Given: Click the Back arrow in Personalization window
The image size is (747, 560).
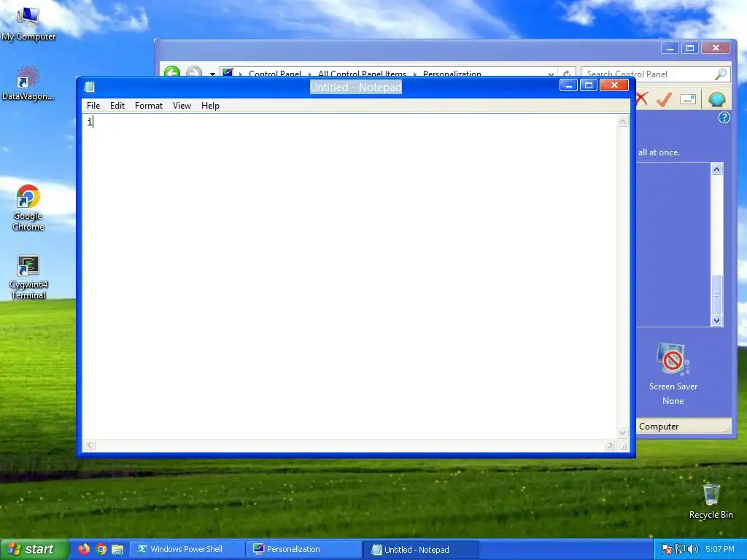Looking at the screenshot, I should pyautogui.click(x=172, y=72).
